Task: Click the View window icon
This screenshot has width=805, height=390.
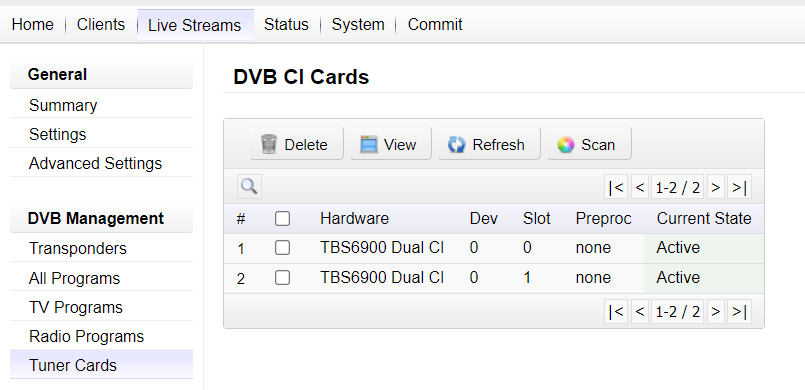Action: point(369,144)
